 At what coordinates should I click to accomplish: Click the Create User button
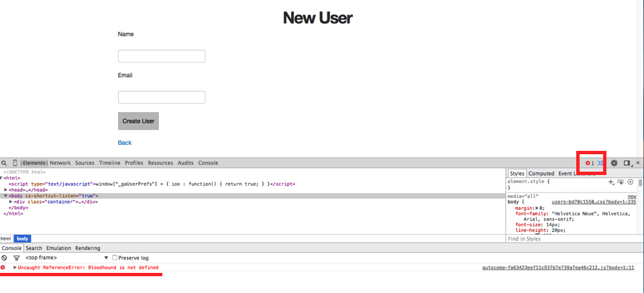pyautogui.click(x=138, y=121)
